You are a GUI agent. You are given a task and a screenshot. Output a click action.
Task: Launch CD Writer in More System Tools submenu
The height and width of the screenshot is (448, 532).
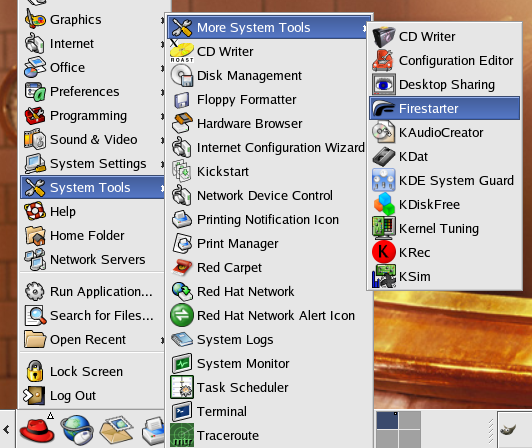[x=444, y=36]
